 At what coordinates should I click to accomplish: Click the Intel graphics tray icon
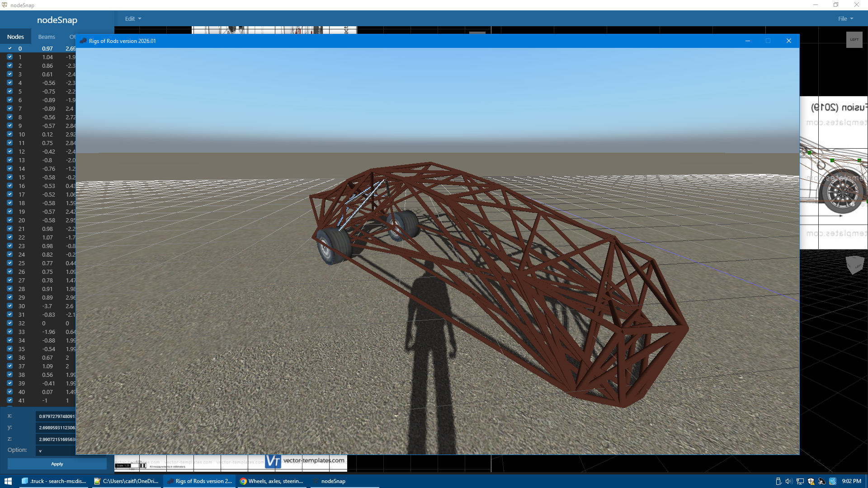[x=833, y=481]
